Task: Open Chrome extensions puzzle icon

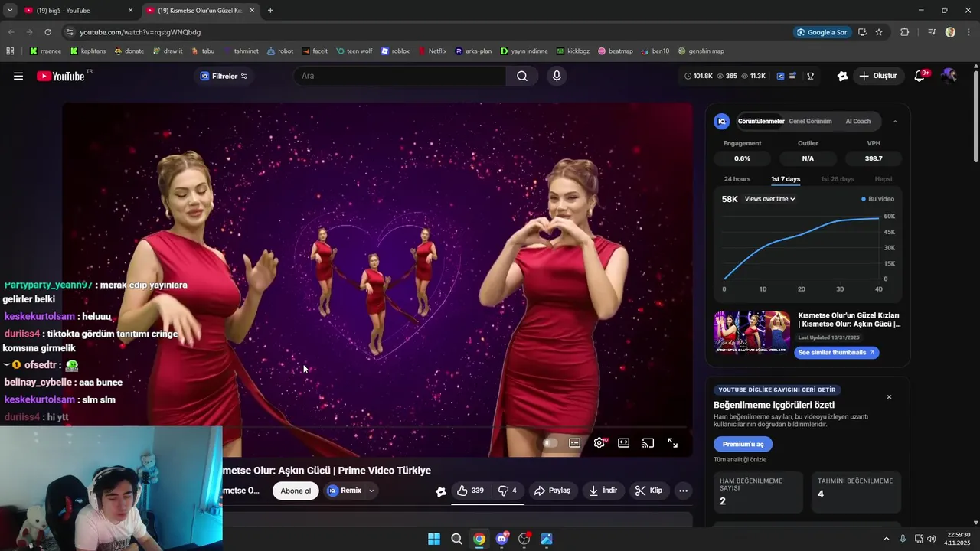Action: (905, 32)
